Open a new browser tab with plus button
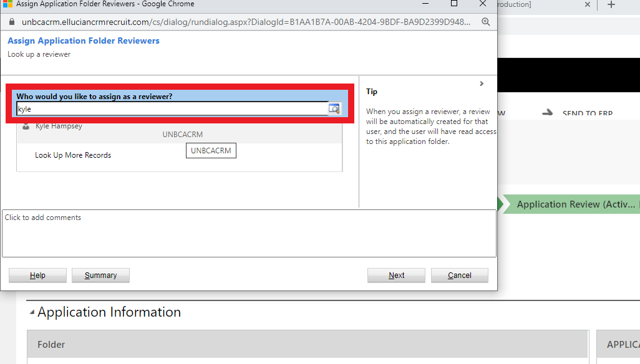640x364 pixels. point(611,5)
